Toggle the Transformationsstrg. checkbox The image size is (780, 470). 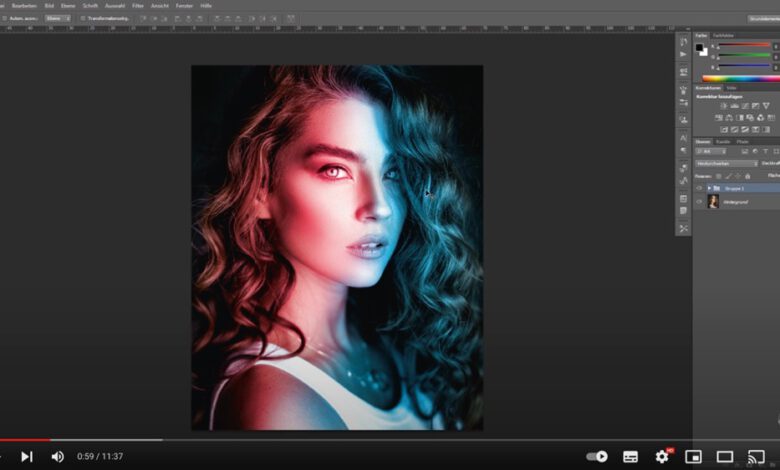(x=83, y=18)
